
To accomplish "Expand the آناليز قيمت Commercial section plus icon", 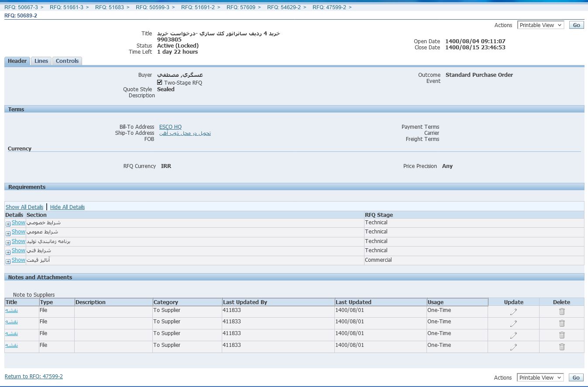I will (x=8, y=261).
